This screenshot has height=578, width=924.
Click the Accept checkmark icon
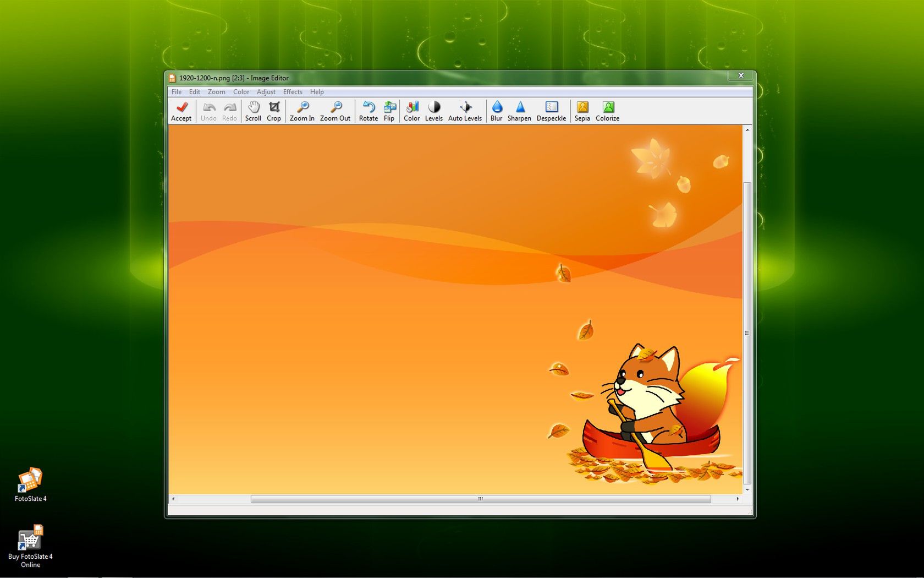coord(181,111)
